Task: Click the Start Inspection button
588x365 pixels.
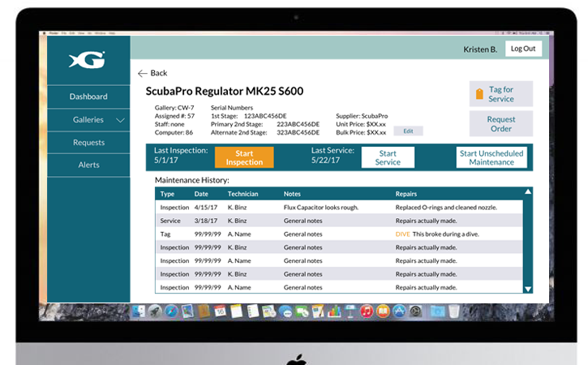Action: pyautogui.click(x=244, y=157)
